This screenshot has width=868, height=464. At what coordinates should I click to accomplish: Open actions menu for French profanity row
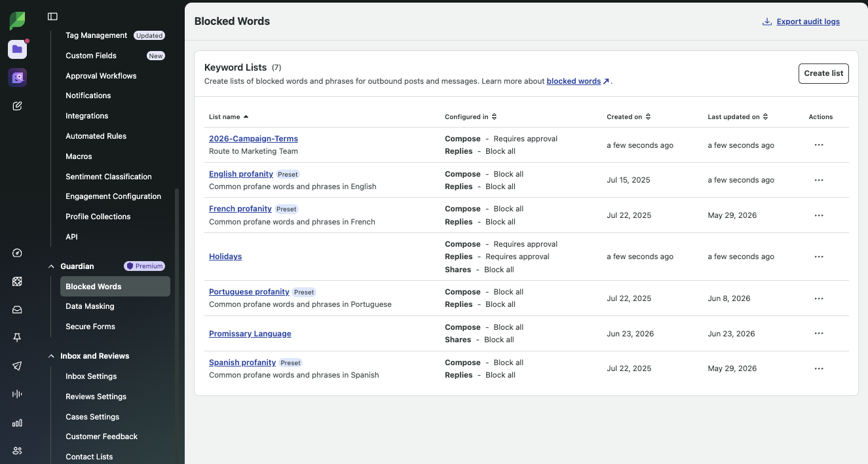click(x=819, y=215)
